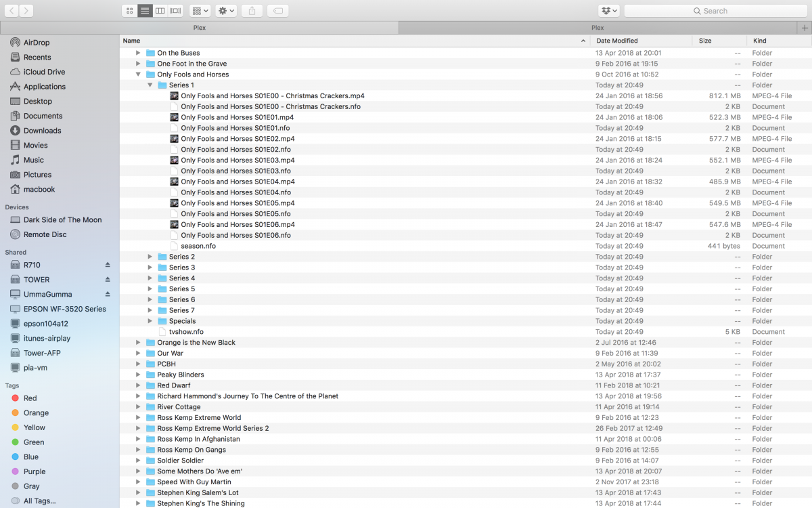The height and width of the screenshot is (508, 812).
Task: Open macbook home folder in sidebar
Action: (x=39, y=190)
